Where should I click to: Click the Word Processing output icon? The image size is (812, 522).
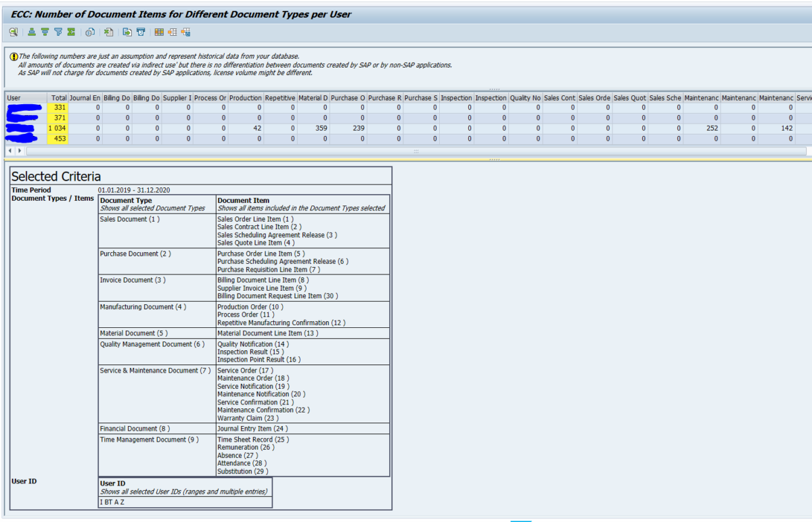coord(141,32)
